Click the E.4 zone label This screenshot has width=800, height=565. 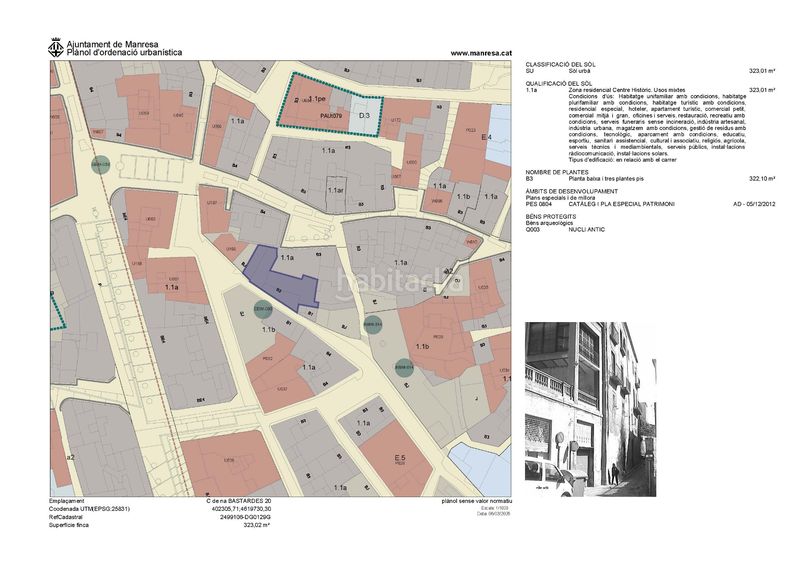pos(486,137)
